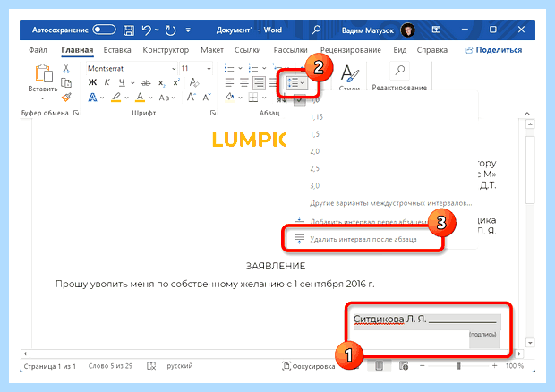Screen dimensions: 555x392
Task: Clear all formatting eraser icon
Action: (194, 83)
